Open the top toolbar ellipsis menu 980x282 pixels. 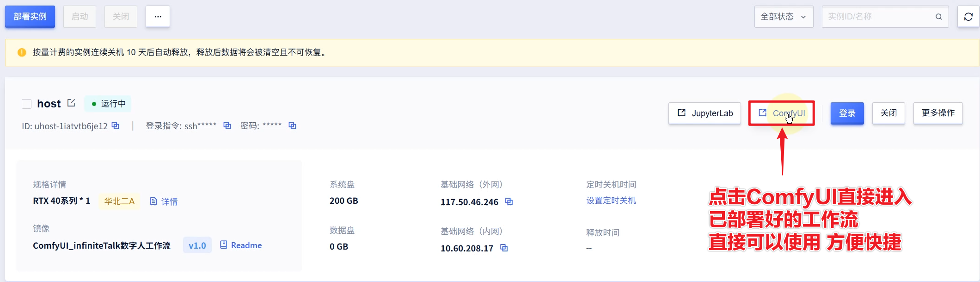[x=158, y=17]
